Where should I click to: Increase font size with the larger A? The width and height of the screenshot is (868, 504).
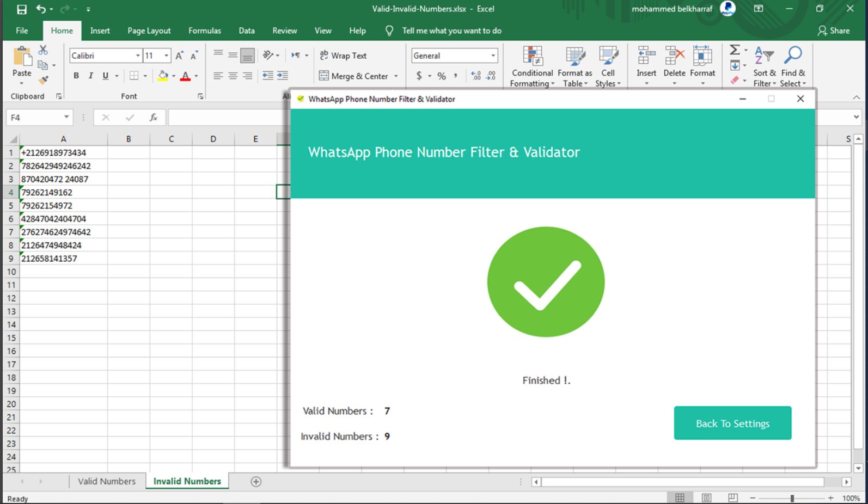[179, 56]
